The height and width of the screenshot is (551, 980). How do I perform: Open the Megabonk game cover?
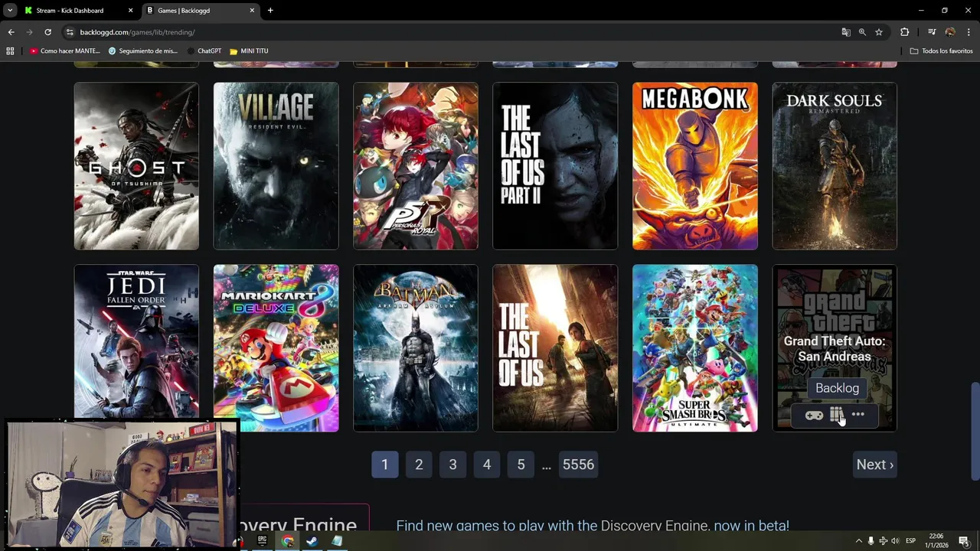(695, 166)
